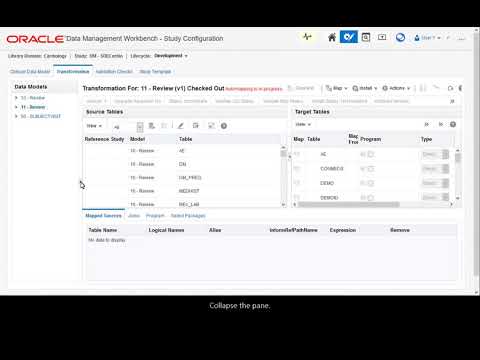Viewport: 480px width, 360px height.
Task: Click the round icon in Target Tables toolbar
Action: click(453, 124)
